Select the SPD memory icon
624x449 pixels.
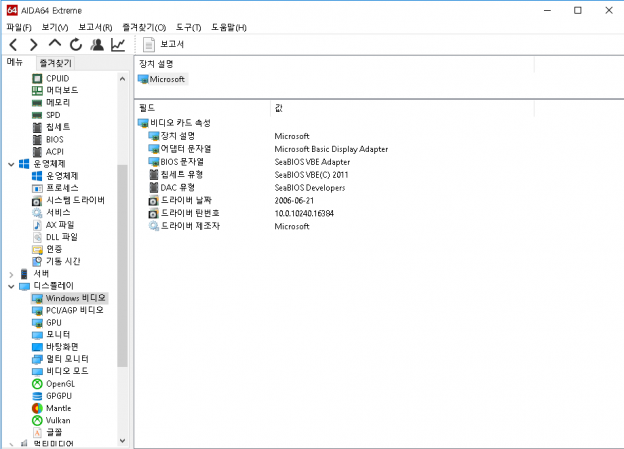pos(37,115)
